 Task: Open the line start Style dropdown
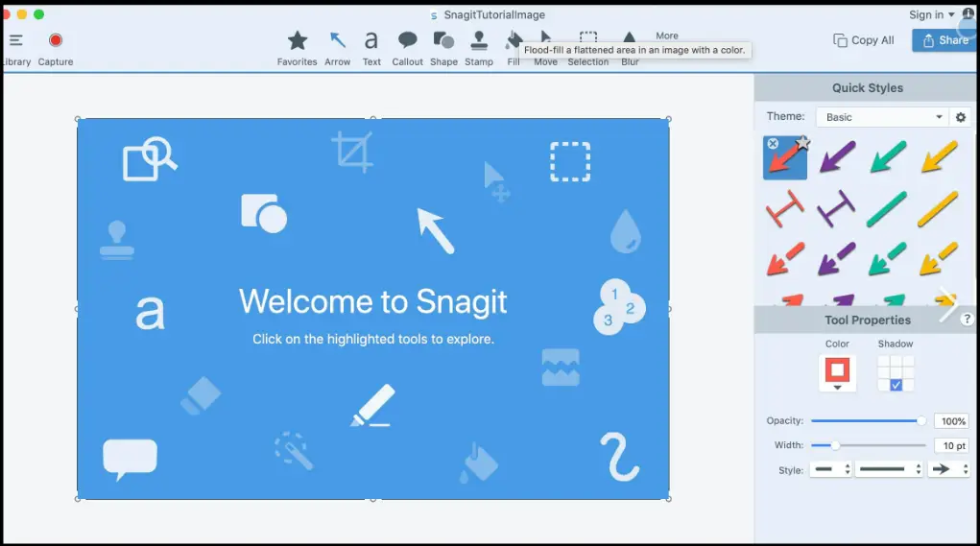click(830, 469)
